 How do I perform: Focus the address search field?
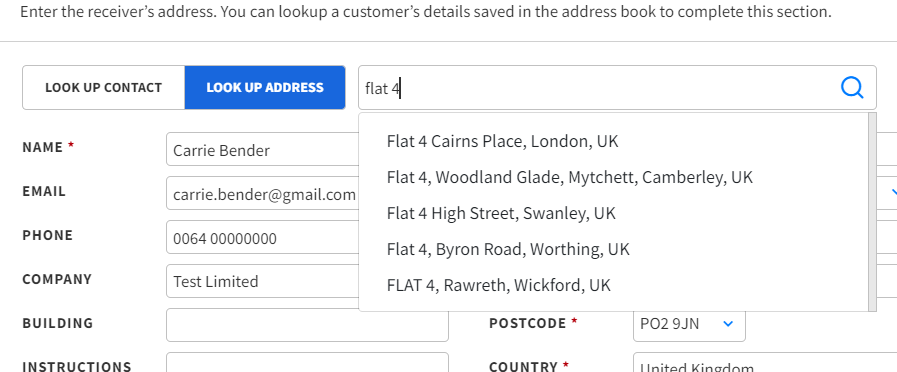(x=598, y=88)
